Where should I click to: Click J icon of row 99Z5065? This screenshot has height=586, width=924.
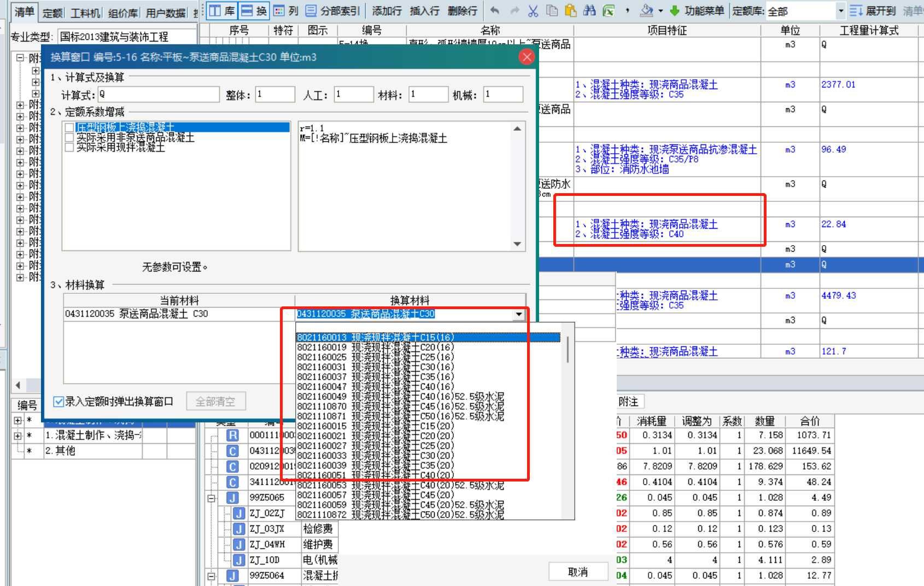[x=233, y=498]
